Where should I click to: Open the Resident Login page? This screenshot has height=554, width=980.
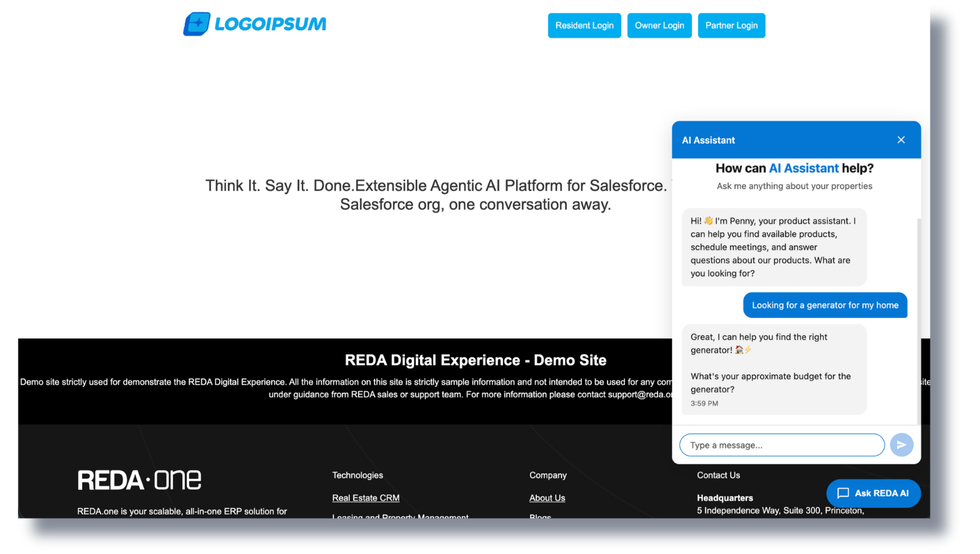[584, 25]
